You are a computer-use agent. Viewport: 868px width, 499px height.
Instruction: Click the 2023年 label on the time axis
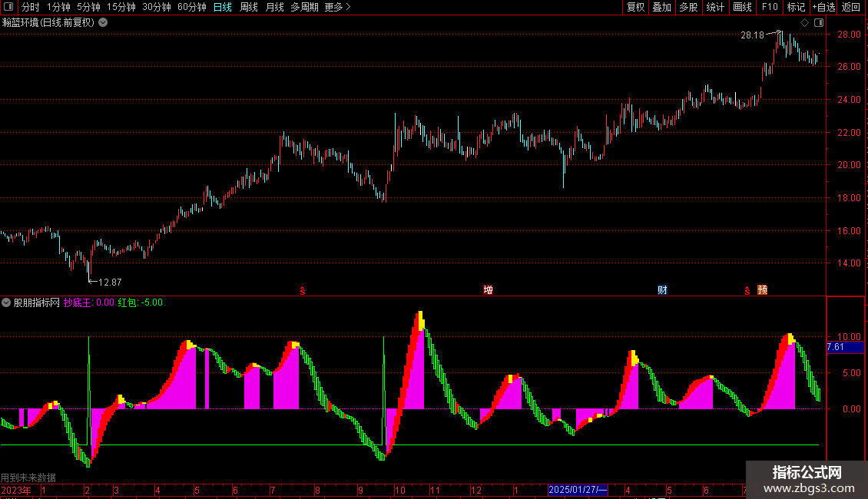tap(16, 490)
